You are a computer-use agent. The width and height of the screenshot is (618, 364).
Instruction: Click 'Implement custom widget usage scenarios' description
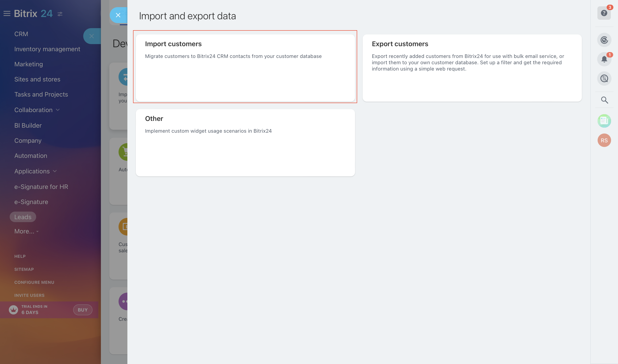[x=208, y=131]
